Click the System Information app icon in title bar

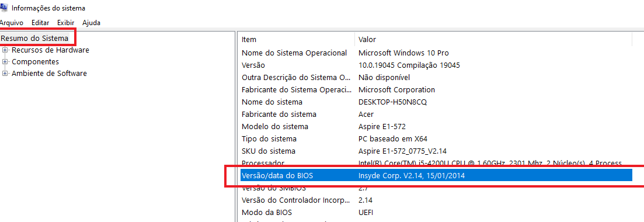[4, 7]
